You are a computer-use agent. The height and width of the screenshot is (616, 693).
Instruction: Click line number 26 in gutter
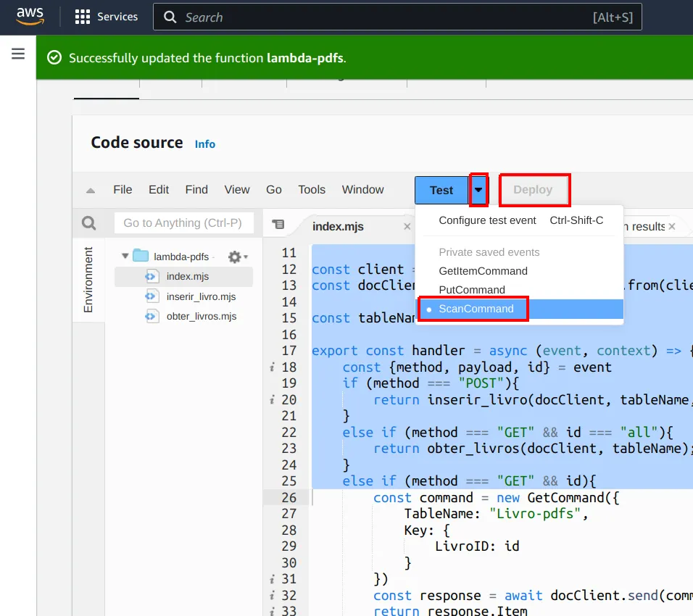point(289,498)
